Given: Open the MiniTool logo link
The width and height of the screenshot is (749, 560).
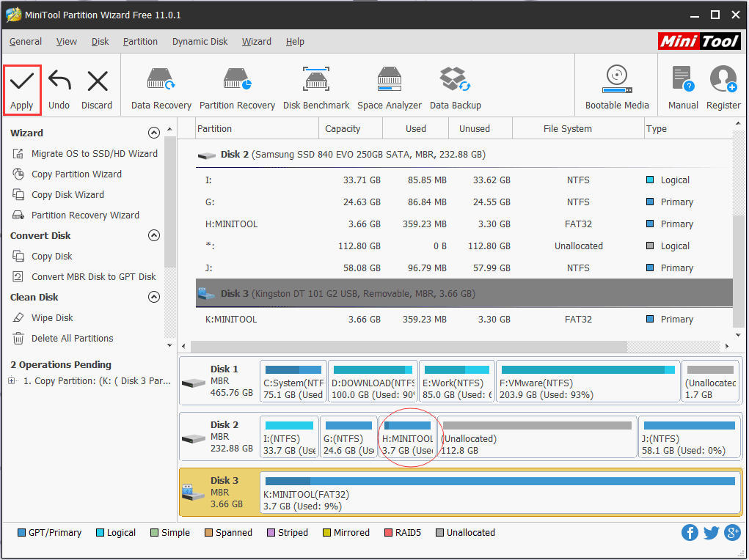Looking at the screenshot, I should click(x=699, y=42).
